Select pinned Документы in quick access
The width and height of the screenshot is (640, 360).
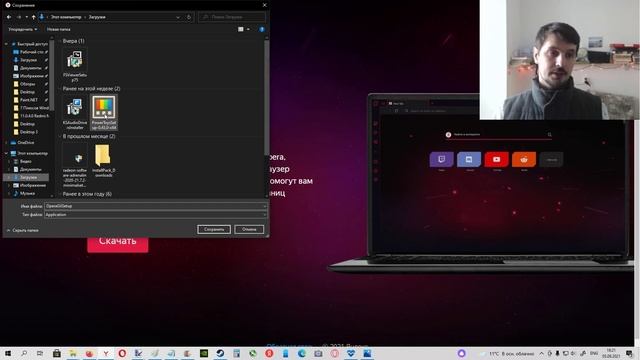[30, 68]
